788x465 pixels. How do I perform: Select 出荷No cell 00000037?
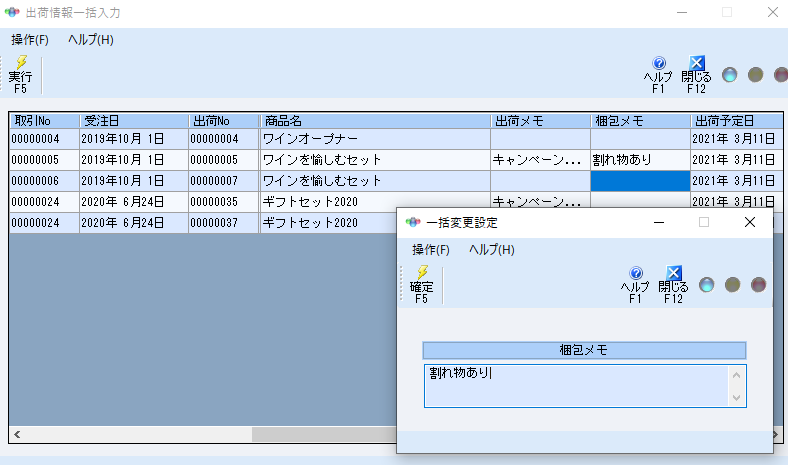224,223
